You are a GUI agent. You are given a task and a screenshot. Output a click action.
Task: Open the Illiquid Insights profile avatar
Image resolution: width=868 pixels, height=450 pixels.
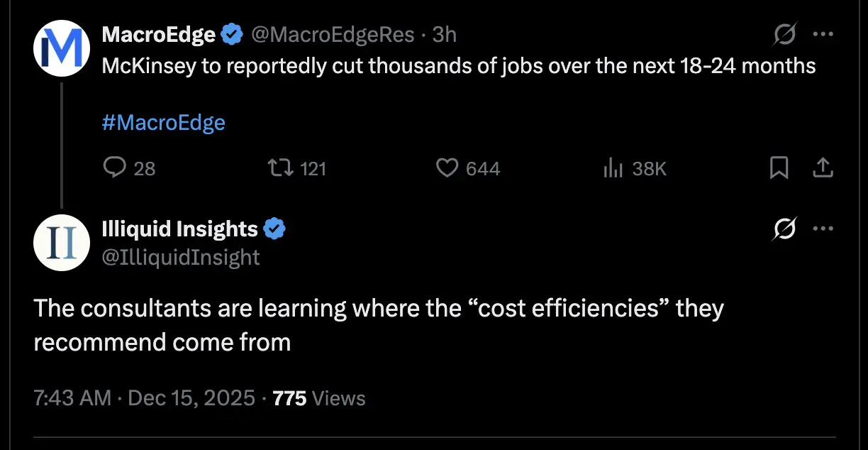pyautogui.click(x=62, y=243)
